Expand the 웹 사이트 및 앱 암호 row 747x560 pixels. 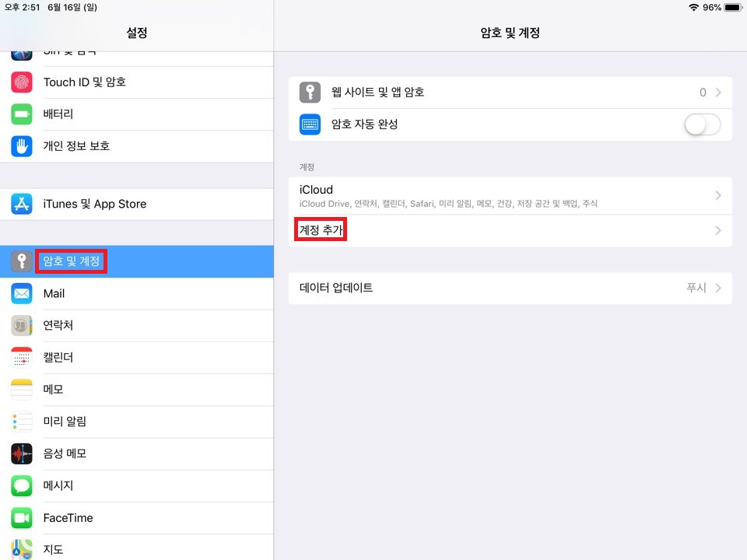[x=510, y=92]
